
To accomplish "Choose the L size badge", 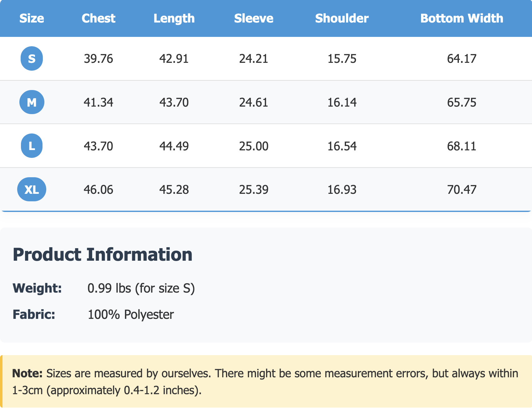I will (x=32, y=146).
